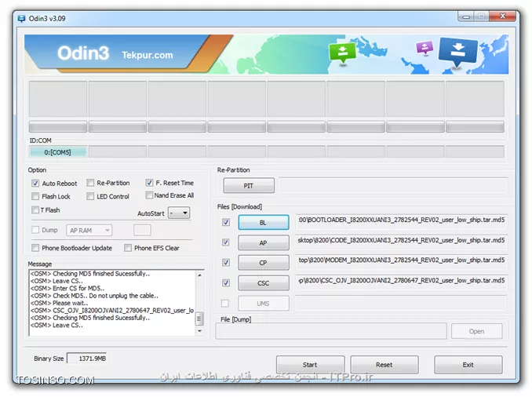Click the empty UMS file path field
The height and width of the screenshot is (397, 532).
pyautogui.click(x=402, y=303)
